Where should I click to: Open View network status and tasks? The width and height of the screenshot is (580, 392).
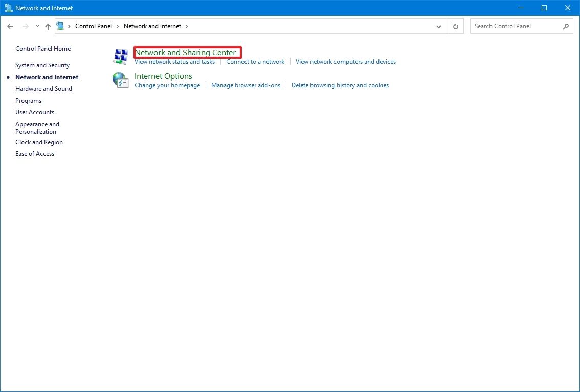(x=174, y=62)
